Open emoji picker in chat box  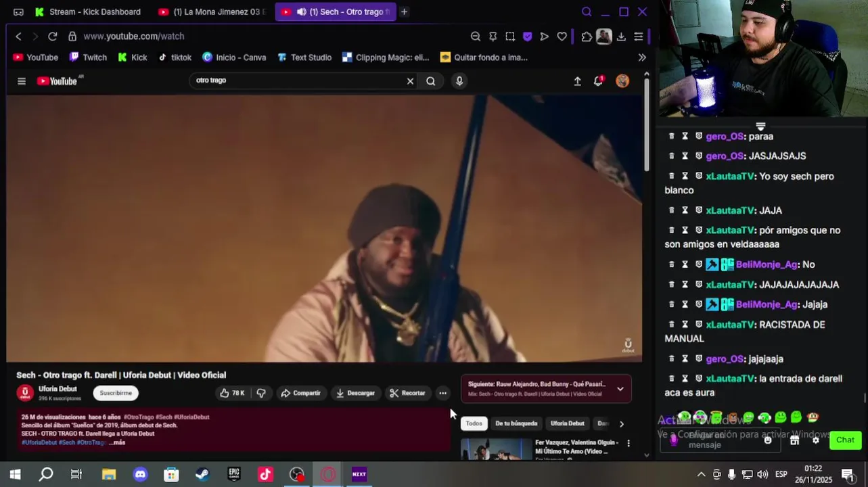(x=768, y=440)
